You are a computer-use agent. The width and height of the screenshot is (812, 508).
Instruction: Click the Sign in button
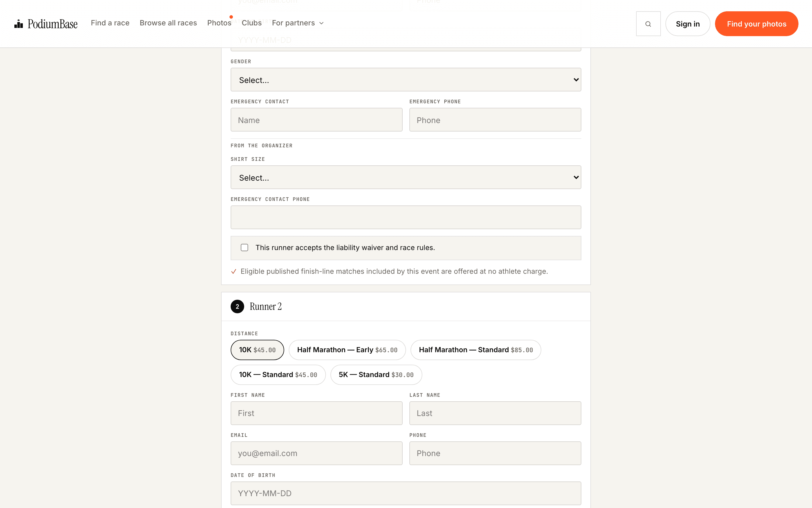tap(687, 24)
